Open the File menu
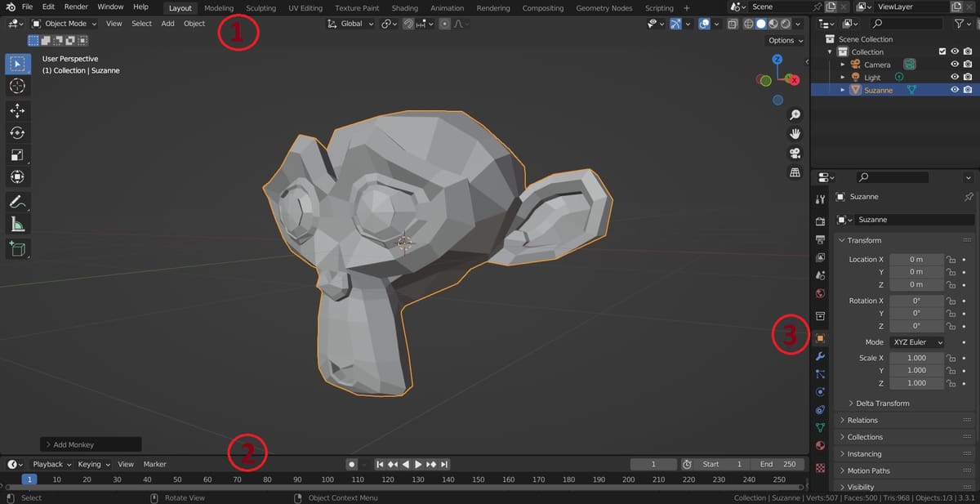Screen dimensions: 980x504 [28, 7]
